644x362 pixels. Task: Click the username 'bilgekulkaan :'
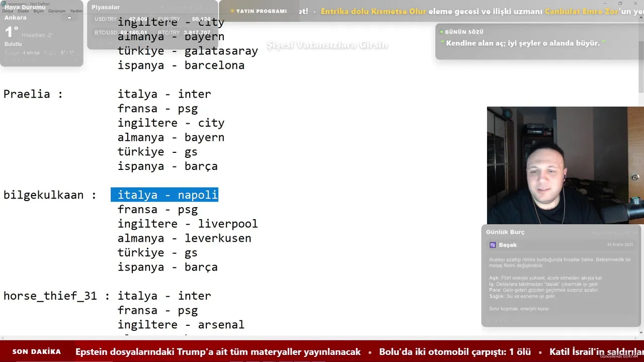(x=50, y=195)
